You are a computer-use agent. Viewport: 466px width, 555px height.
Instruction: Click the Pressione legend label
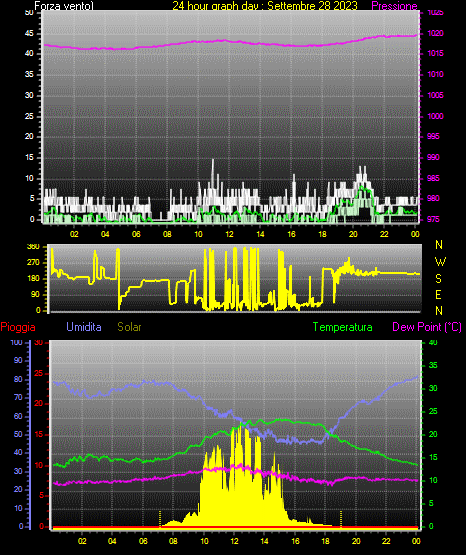(x=394, y=6)
